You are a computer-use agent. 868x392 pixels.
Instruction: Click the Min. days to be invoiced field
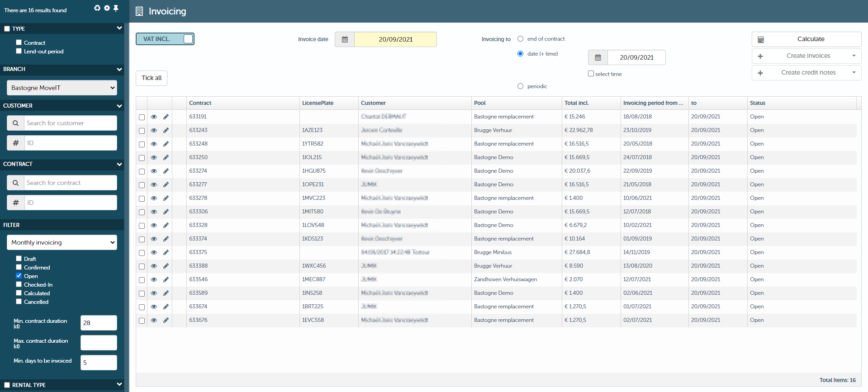click(99, 363)
